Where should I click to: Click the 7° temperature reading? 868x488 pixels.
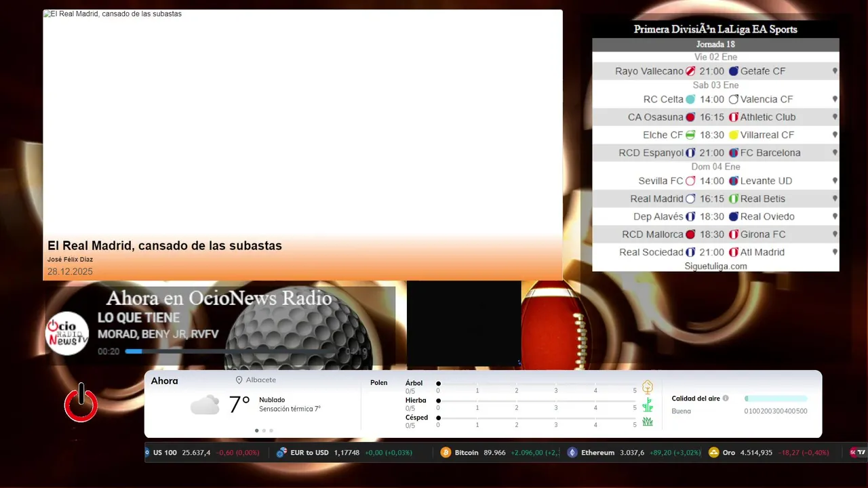click(x=239, y=405)
